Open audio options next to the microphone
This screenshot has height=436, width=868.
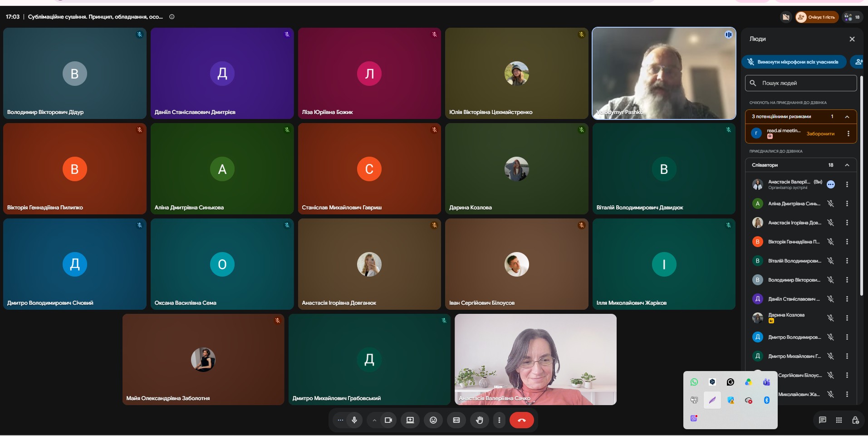coord(340,420)
